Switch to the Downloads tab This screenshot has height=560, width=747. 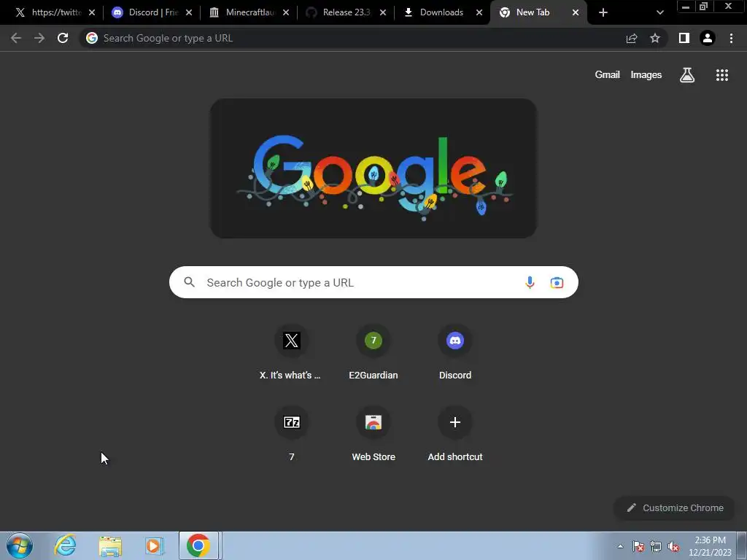[443, 12]
